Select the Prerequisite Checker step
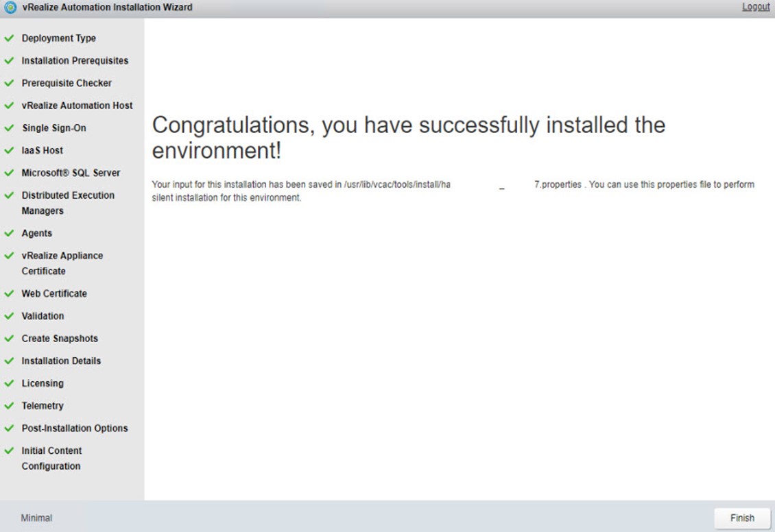Screen dimensions: 775x532 pos(67,83)
